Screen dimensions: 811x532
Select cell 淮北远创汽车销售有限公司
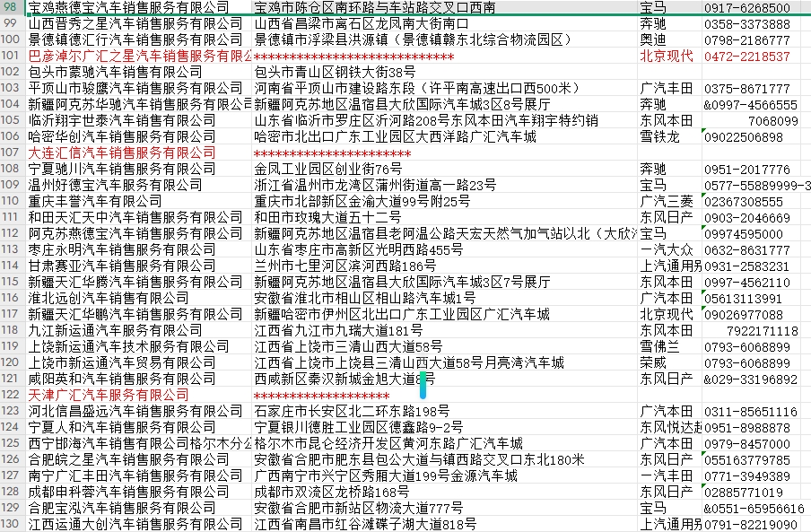138,298
